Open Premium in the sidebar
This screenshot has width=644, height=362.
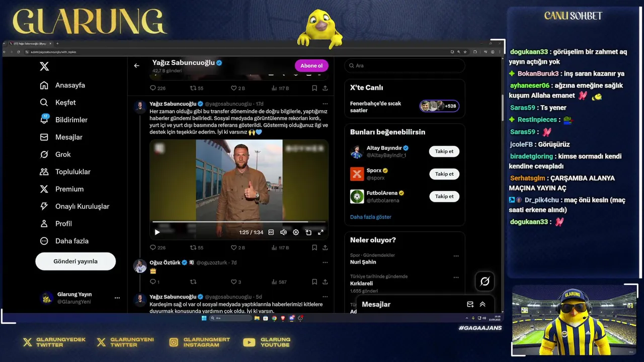tap(61, 189)
